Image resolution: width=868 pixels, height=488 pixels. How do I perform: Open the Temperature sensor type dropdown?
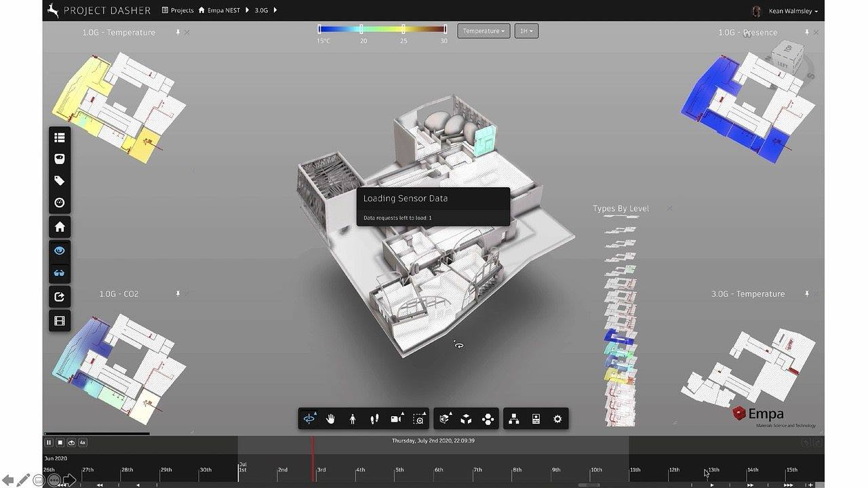click(484, 31)
